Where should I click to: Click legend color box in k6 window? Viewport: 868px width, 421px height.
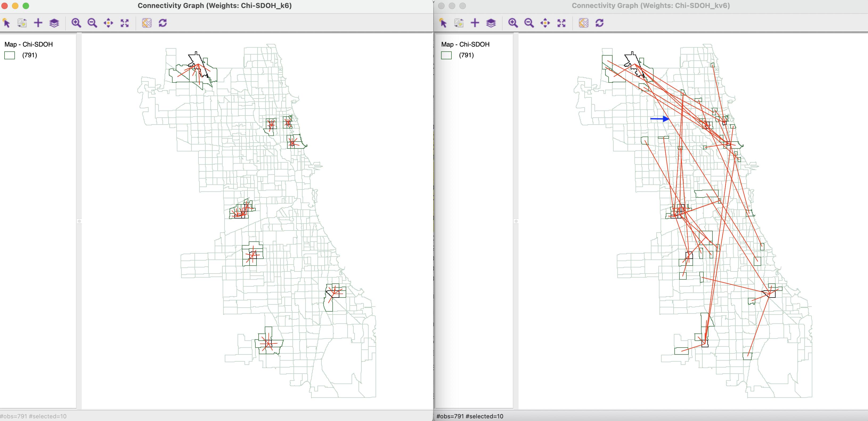(9, 55)
